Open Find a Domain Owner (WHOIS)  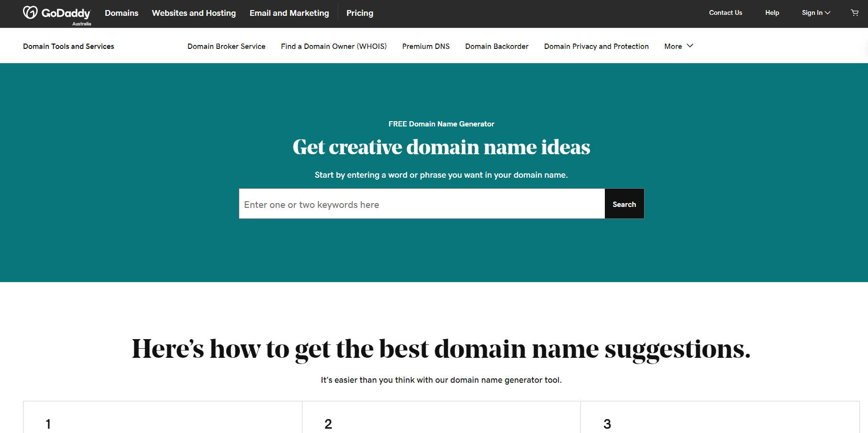[334, 46]
